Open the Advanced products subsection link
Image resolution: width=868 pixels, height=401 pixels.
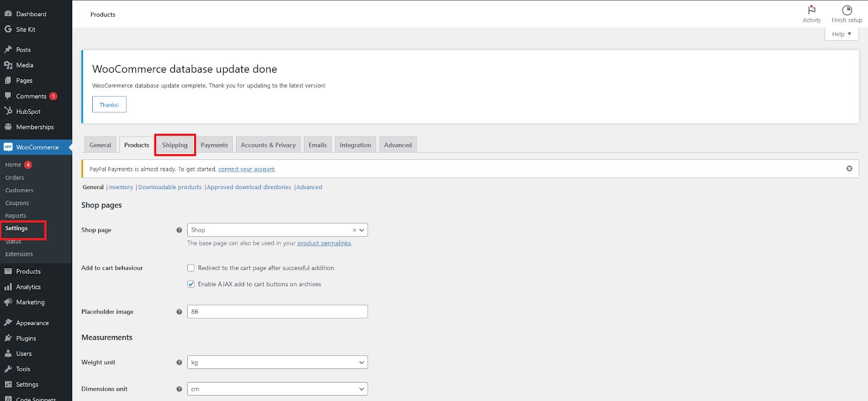(x=309, y=187)
